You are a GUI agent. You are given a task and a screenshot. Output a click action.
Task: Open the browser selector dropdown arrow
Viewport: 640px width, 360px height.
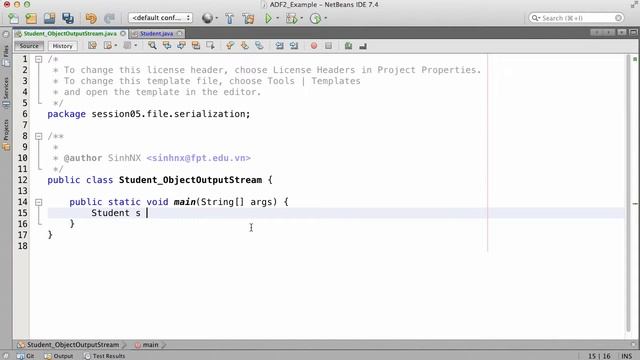tap(216, 18)
